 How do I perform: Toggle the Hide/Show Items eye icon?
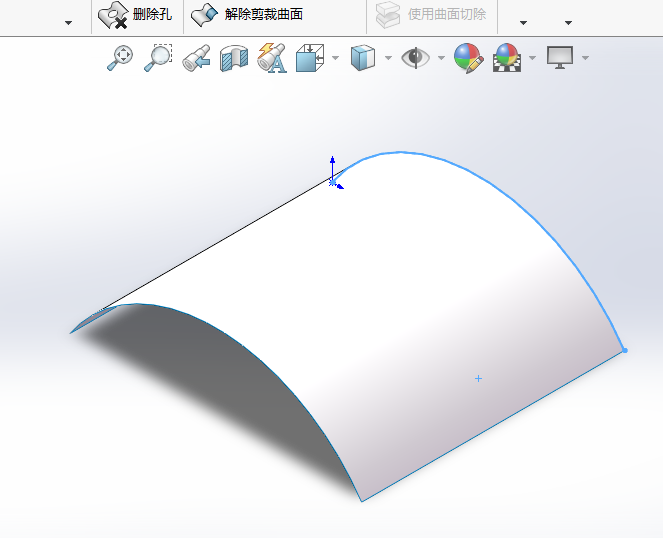click(415, 58)
